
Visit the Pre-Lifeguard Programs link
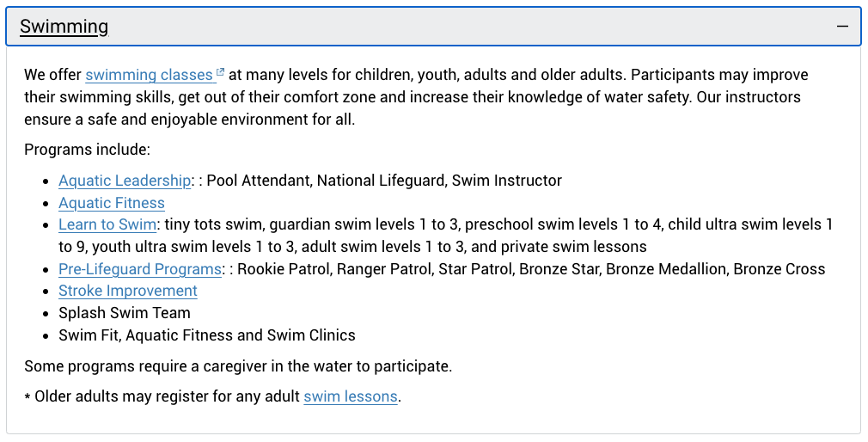point(140,269)
